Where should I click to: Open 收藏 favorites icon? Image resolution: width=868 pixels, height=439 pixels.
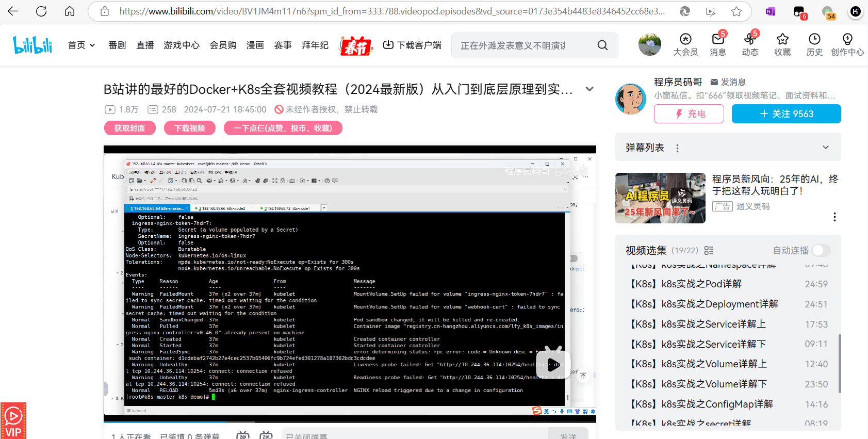pyautogui.click(x=782, y=44)
